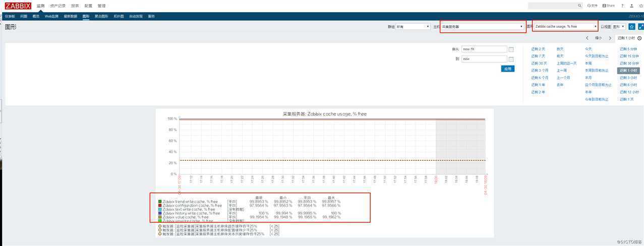Click the search magnifier icon
Screen dimensions: 644x246
579,6
